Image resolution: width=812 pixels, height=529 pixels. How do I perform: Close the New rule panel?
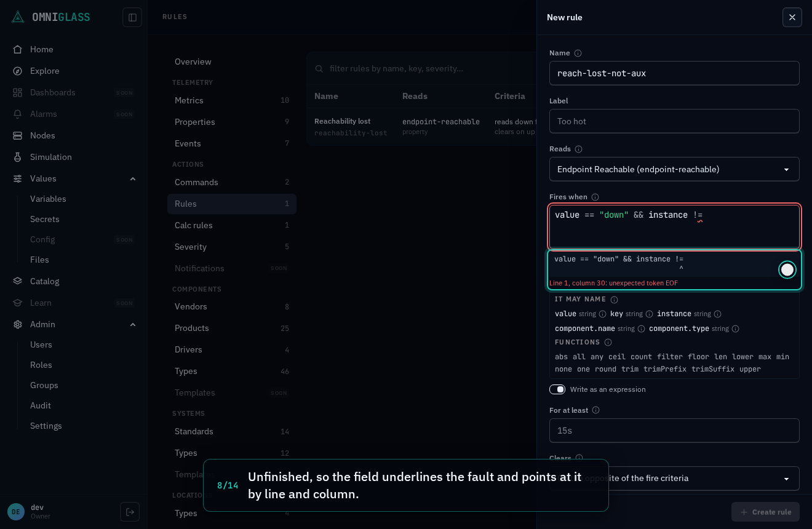(x=792, y=17)
